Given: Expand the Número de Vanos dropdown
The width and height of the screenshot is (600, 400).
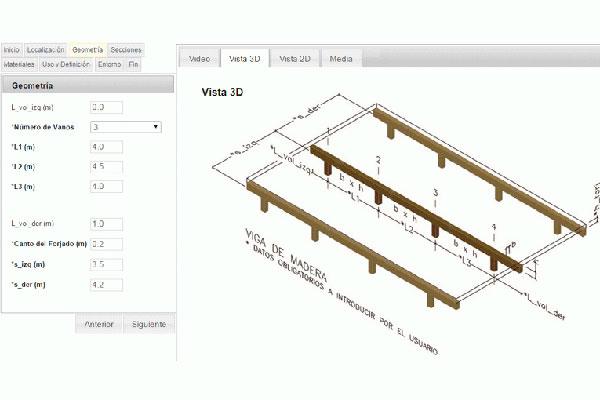Looking at the screenshot, I should coord(126,127).
